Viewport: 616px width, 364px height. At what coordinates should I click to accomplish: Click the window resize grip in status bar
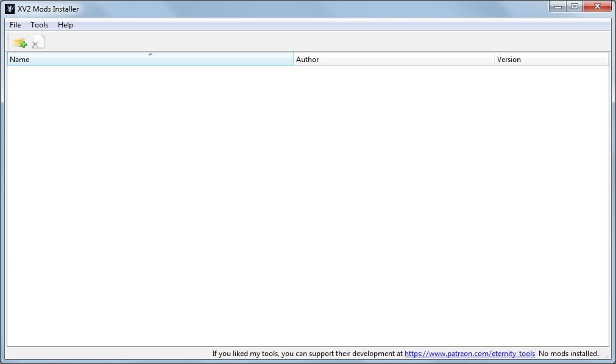pyautogui.click(x=607, y=355)
